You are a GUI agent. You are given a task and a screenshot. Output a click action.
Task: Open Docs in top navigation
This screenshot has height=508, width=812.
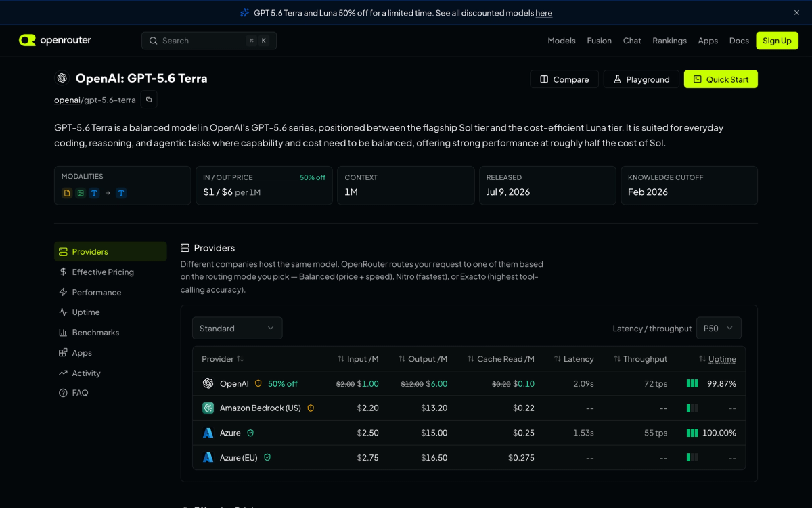pos(739,41)
